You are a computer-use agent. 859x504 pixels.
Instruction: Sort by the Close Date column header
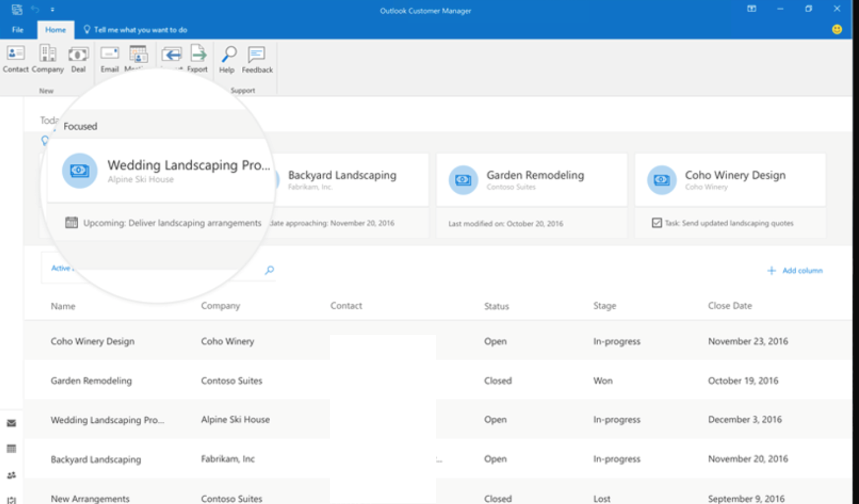(x=729, y=306)
